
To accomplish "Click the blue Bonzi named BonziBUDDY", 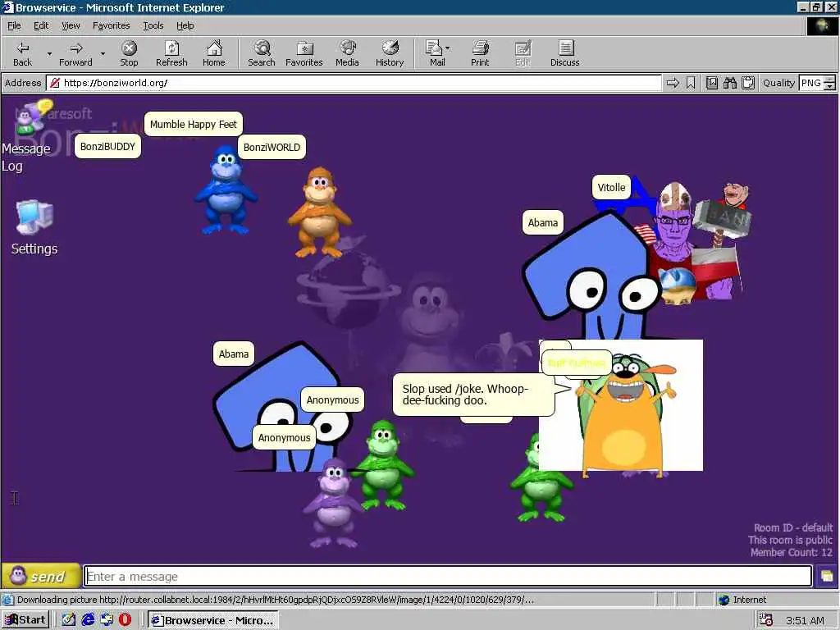I will pos(226,192).
